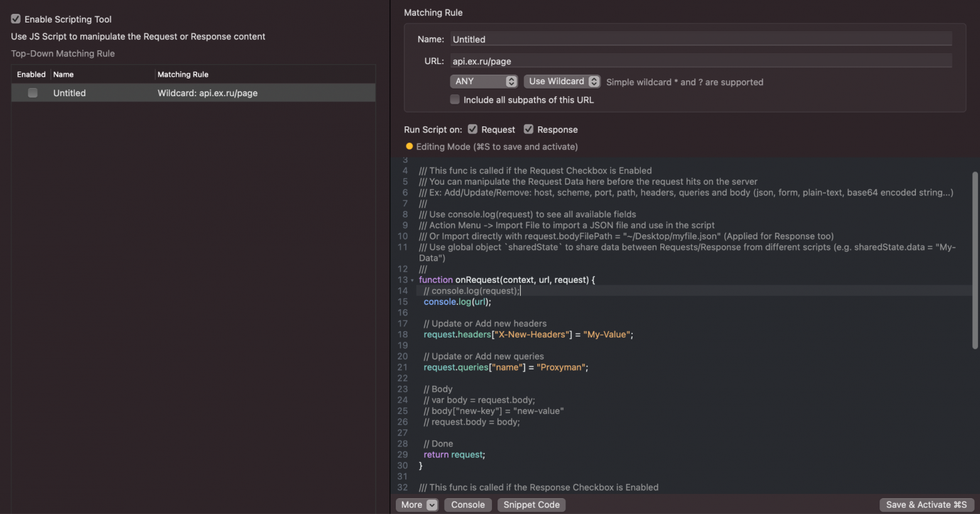
Task: Click the request.queries Proxyman line
Action: [506, 367]
